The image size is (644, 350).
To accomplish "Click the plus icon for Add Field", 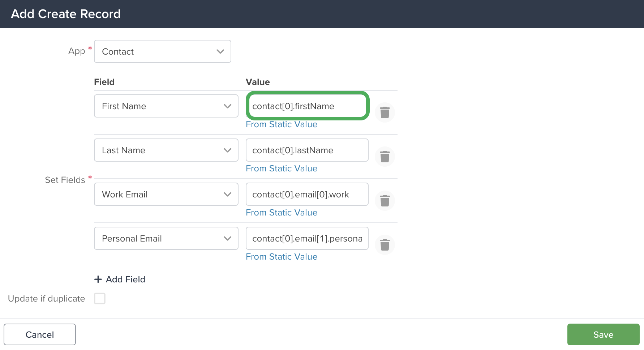I will (x=98, y=279).
